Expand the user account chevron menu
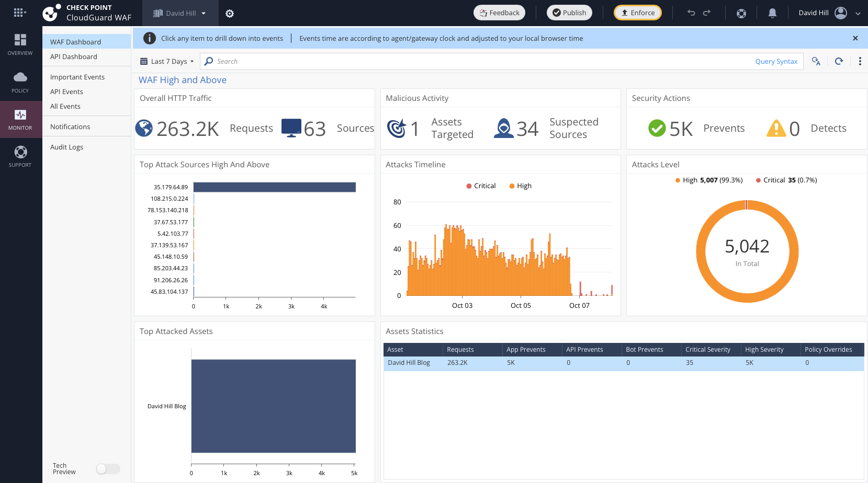 pyautogui.click(x=858, y=14)
